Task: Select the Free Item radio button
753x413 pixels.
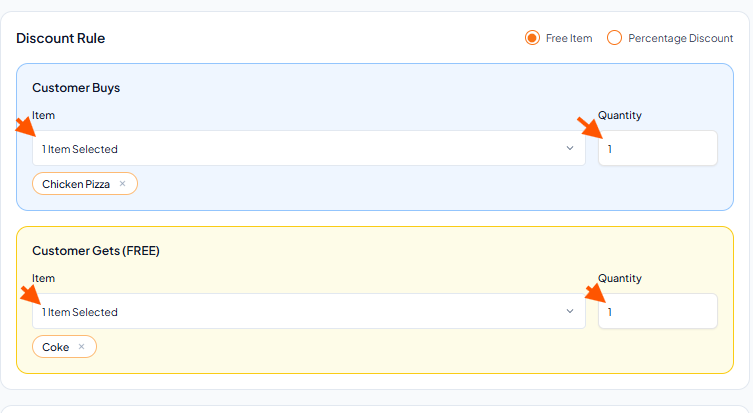Action: pyautogui.click(x=532, y=38)
